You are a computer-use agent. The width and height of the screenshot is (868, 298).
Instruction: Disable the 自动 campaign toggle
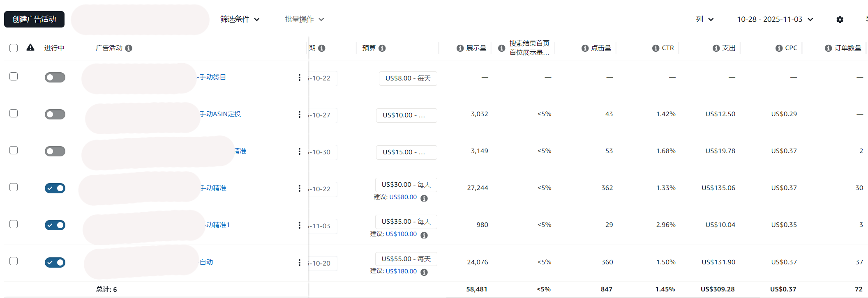click(x=55, y=262)
